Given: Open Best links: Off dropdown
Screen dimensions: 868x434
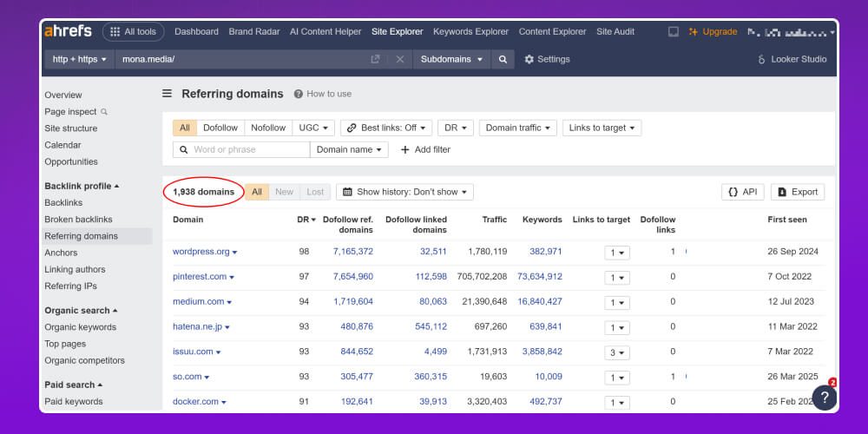Looking at the screenshot, I should click(x=386, y=128).
